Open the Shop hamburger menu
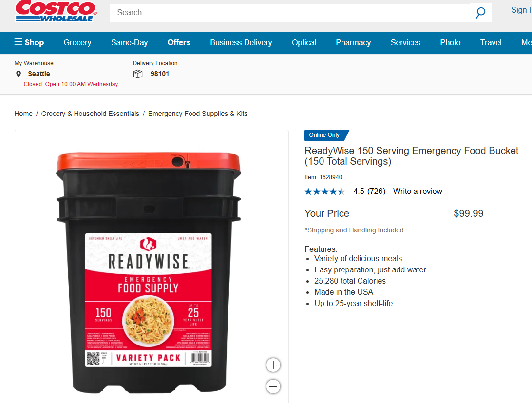532x403 pixels. (x=29, y=42)
